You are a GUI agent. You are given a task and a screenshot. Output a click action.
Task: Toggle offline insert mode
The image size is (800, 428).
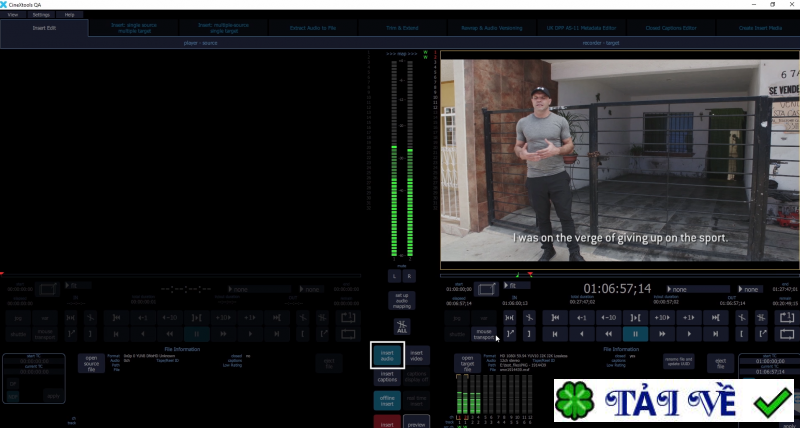pyautogui.click(x=387, y=400)
